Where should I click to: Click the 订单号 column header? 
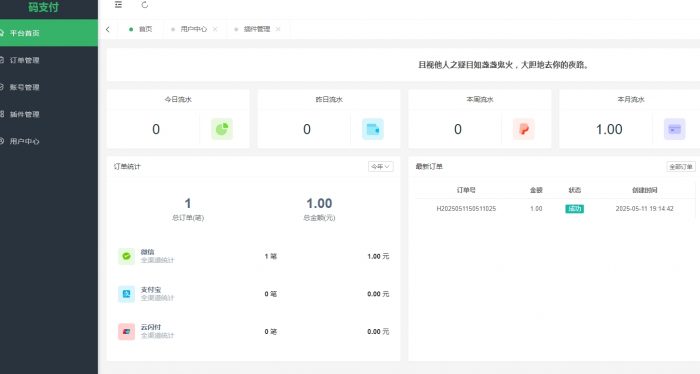click(x=466, y=190)
